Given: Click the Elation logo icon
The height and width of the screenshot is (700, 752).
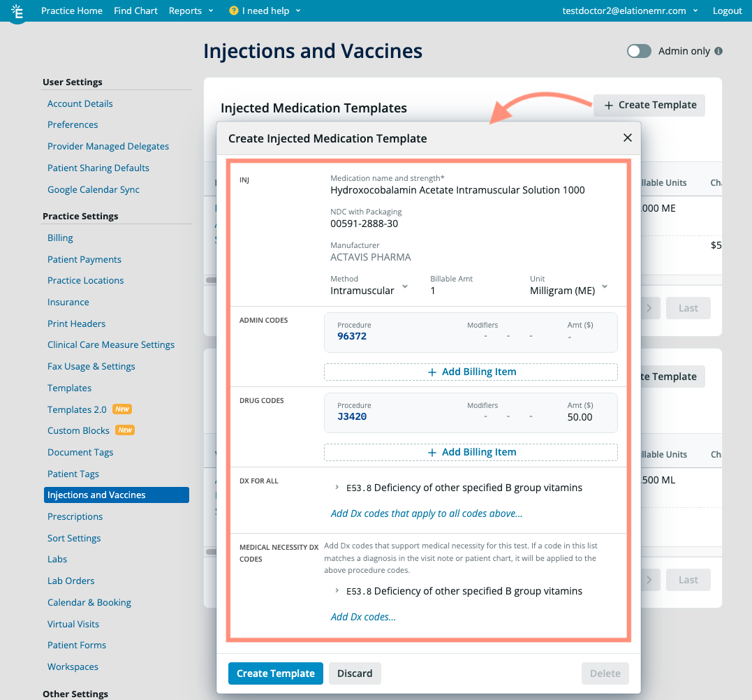Looking at the screenshot, I should coord(17,11).
